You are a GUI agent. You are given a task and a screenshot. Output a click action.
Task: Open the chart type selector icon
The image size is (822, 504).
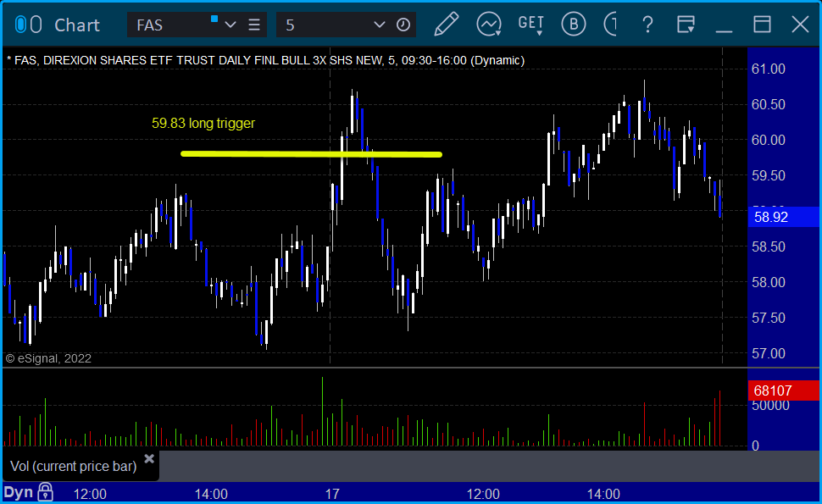(x=489, y=24)
